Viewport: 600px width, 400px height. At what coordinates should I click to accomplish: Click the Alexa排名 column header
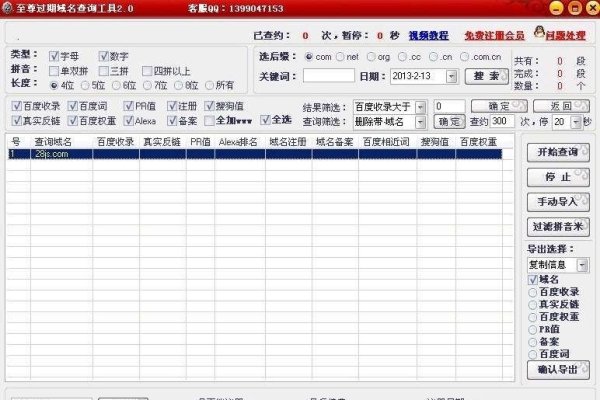[x=238, y=142]
